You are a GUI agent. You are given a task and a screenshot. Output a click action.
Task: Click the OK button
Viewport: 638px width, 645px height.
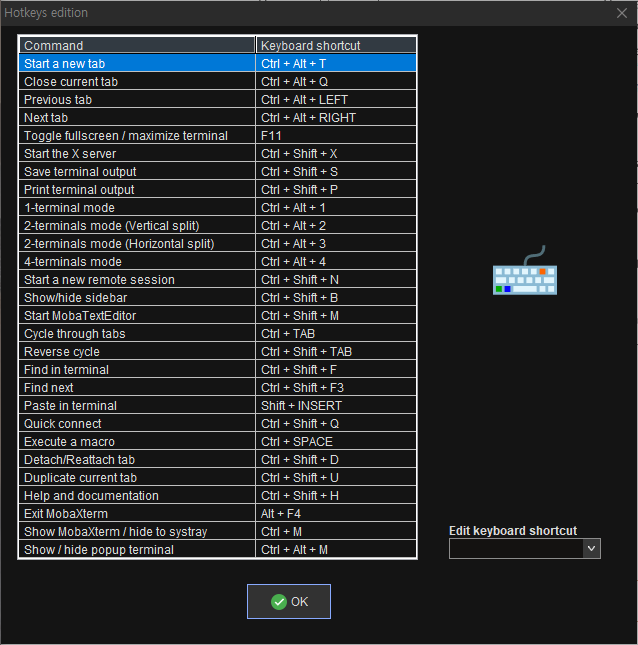click(x=289, y=601)
